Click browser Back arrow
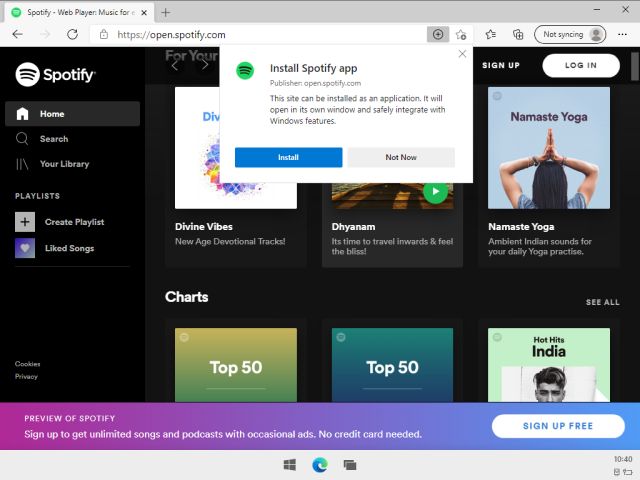The height and width of the screenshot is (480, 640). click(18, 34)
